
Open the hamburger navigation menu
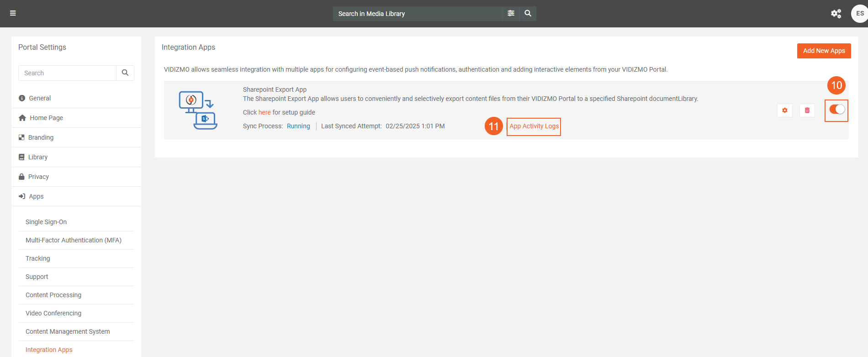[x=13, y=13]
